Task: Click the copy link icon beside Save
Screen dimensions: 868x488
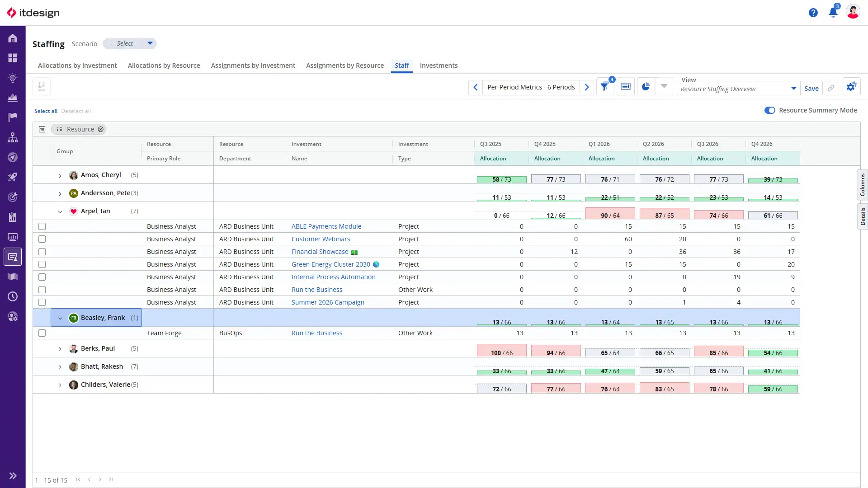Action: [831, 88]
